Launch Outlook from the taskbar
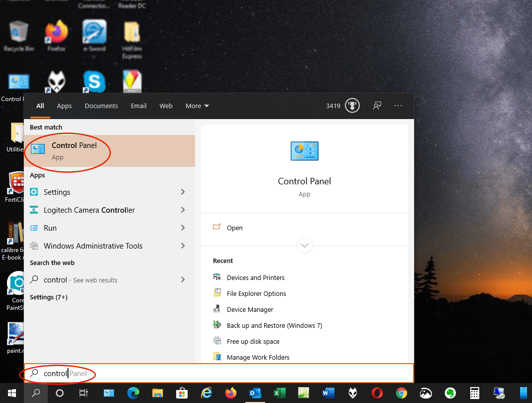Viewport: 532px width, 403px height. click(255, 393)
